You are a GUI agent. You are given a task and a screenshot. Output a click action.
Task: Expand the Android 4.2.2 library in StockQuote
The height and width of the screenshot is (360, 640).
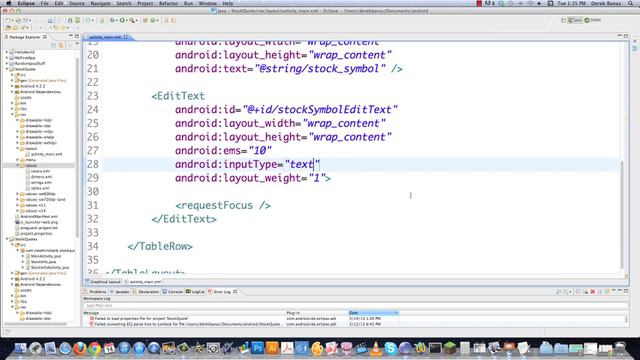(12, 86)
